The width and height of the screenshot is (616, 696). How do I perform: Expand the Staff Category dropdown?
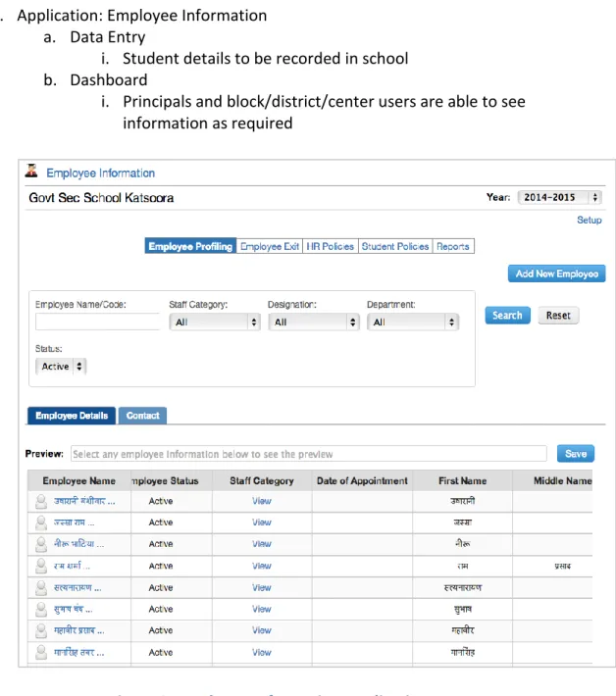[x=215, y=323]
